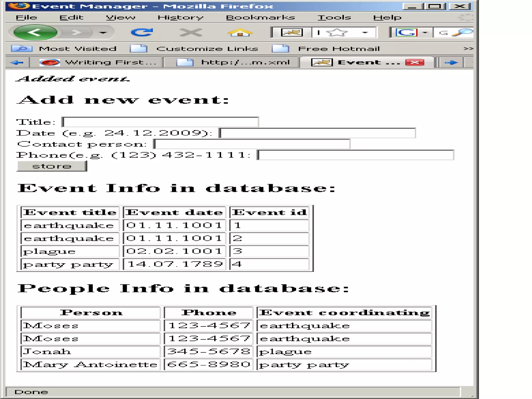Show more bookmarks toolbar items chevron

coord(468,49)
